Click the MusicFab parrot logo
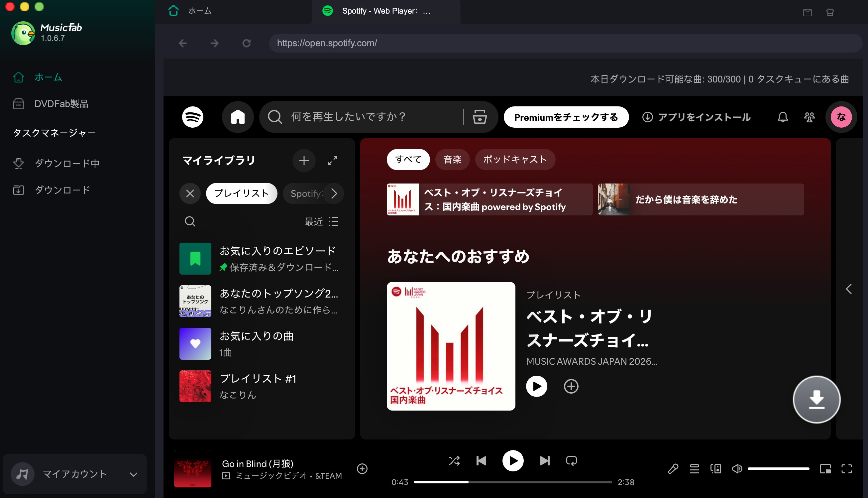This screenshot has width=868, height=498. (23, 33)
